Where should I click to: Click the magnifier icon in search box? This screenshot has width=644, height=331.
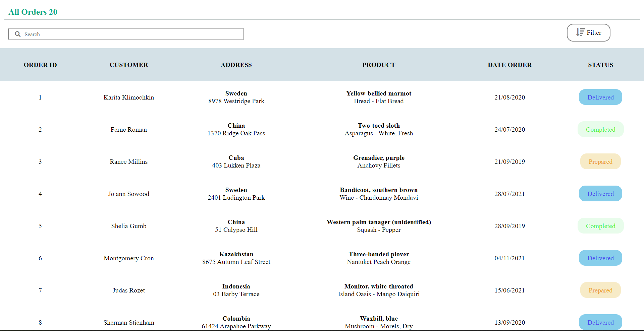coord(18,34)
